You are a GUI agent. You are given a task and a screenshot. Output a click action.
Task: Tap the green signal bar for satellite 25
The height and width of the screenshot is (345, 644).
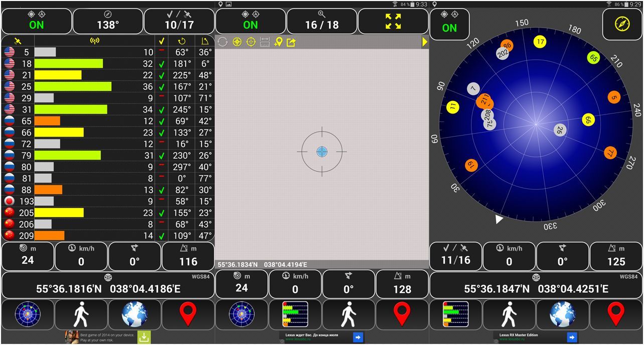click(x=73, y=87)
